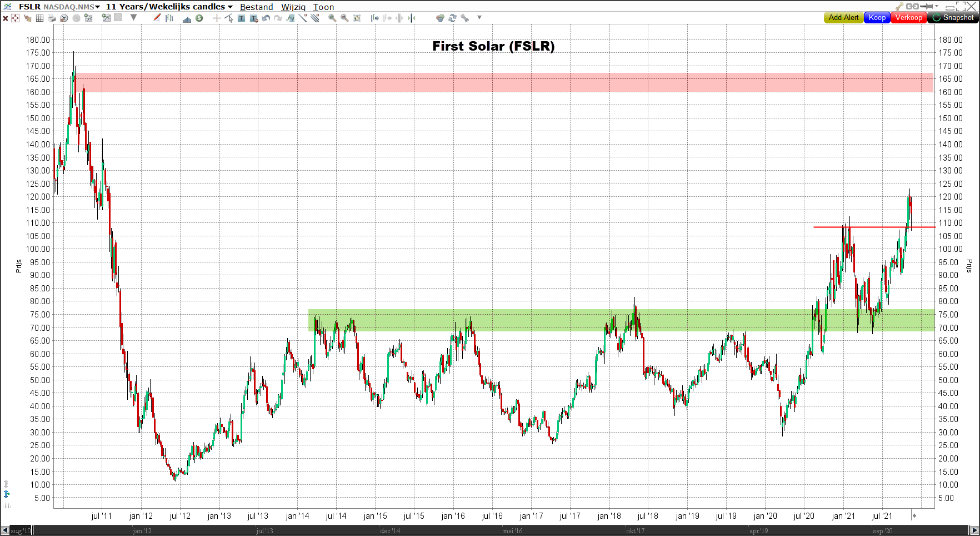Open the grid table view icon

tap(39, 18)
